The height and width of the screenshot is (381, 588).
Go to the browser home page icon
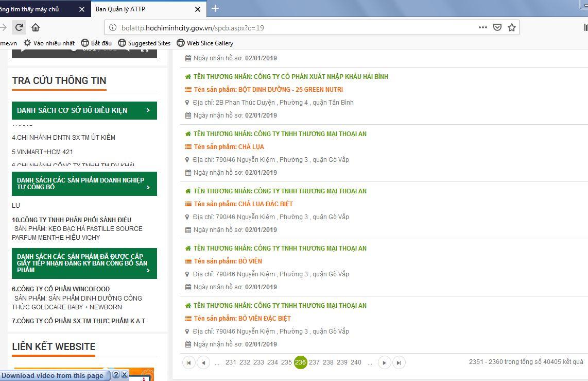(x=35, y=27)
